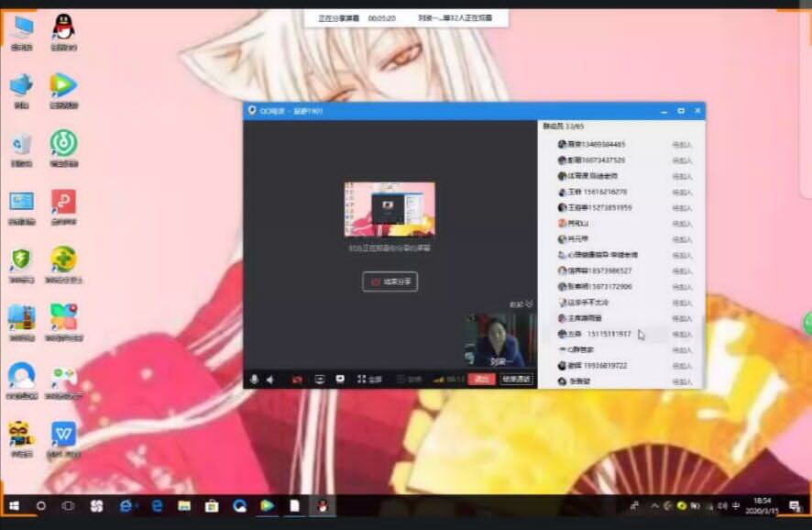Click the stop sharing button below the preview
Viewport: 812px width, 530px height.
[x=390, y=282]
